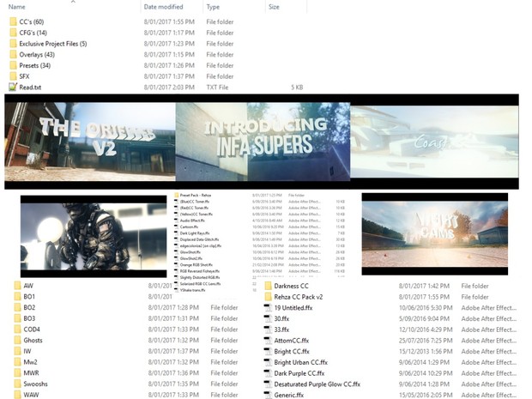Select the GlowShot.ffx file

(190, 252)
